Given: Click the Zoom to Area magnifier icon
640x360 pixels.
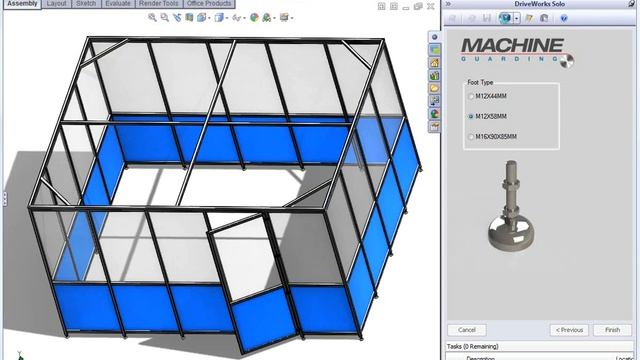Looking at the screenshot, I should tap(164, 18).
